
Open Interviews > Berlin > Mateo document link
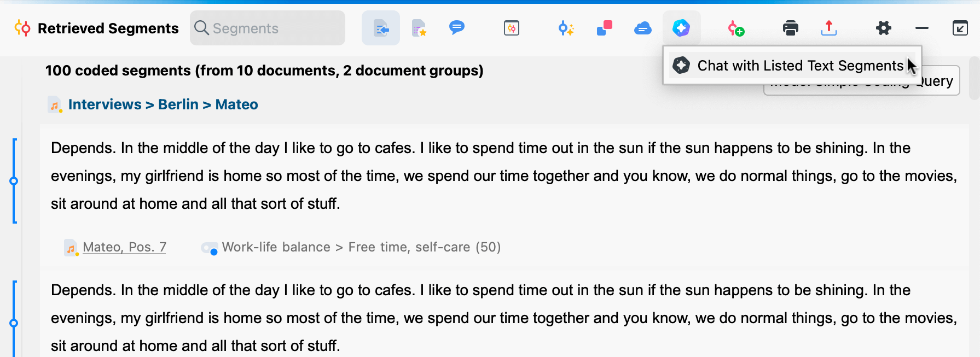coord(163,104)
